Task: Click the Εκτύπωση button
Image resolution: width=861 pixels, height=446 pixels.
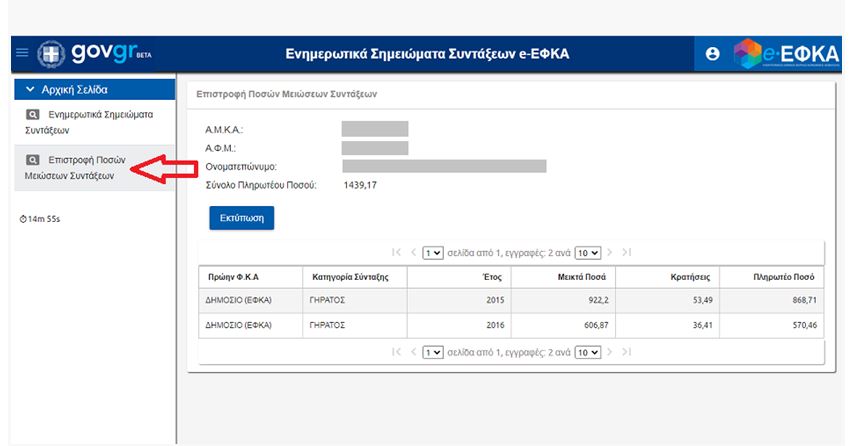Action: point(241,217)
